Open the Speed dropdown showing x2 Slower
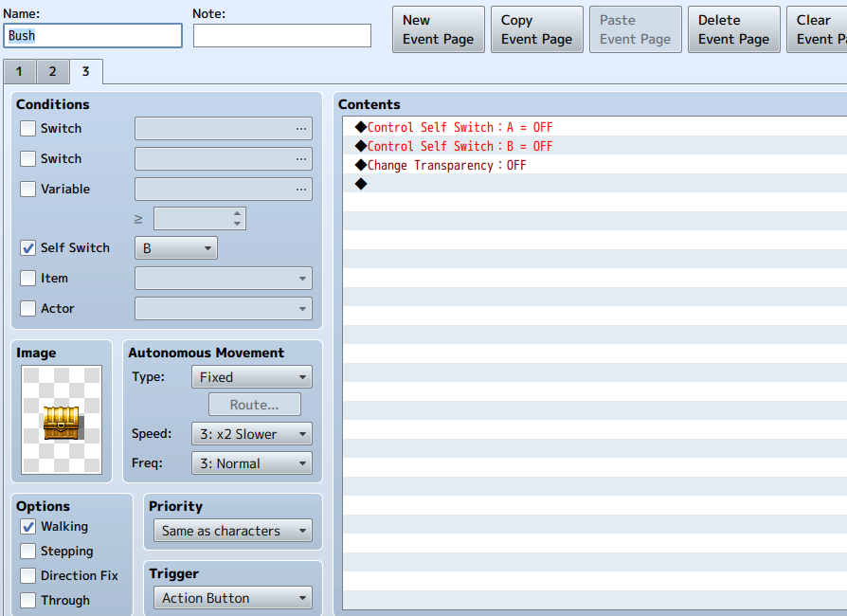 coord(252,434)
